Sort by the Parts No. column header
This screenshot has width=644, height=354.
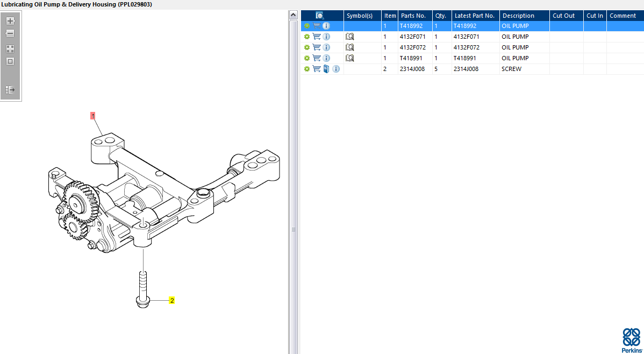point(413,16)
